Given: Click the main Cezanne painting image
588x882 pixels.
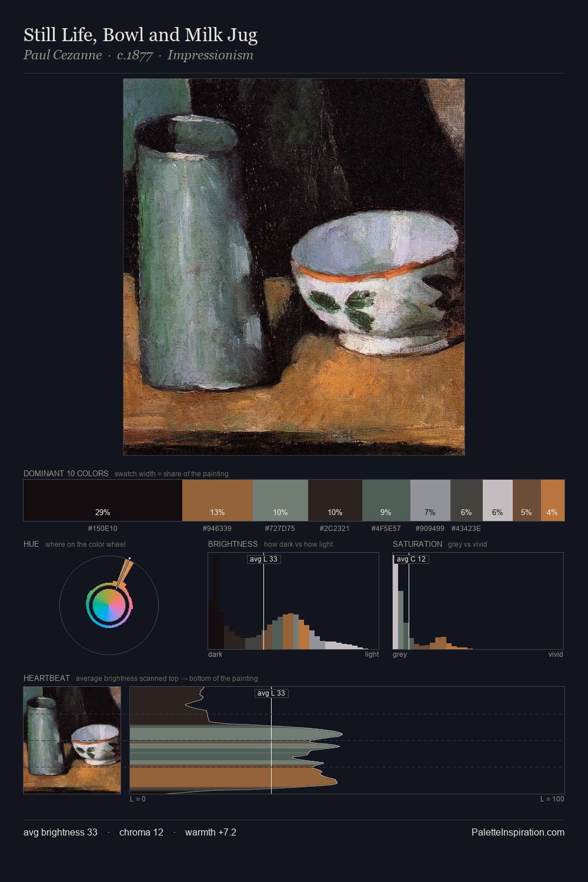Looking at the screenshot, I should tap(294, 267).
